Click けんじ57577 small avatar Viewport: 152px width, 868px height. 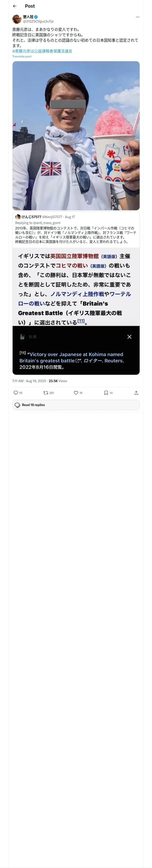coord(18,217)
